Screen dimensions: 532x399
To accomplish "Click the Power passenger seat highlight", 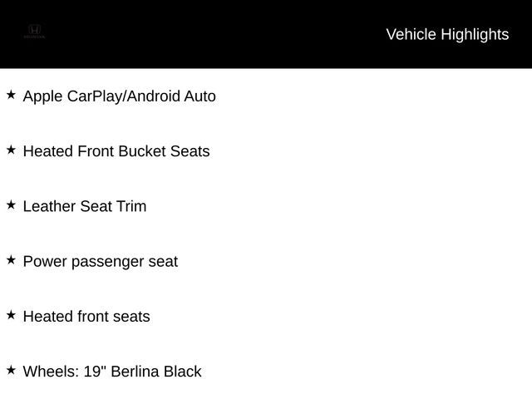I will click(101, 262).
